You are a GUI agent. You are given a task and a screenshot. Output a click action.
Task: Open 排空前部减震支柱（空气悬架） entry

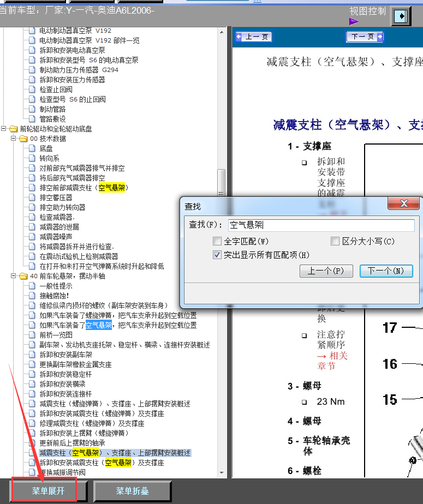[x=84, y=188]
